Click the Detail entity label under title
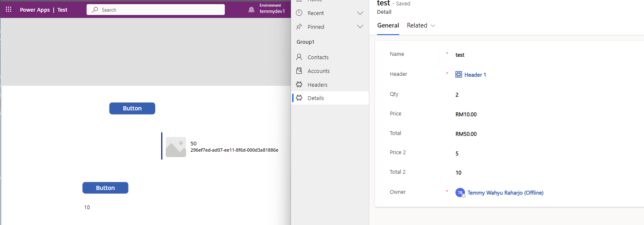Image resolution: width=644 pixels, height=225 pixels. click(384, 12)
